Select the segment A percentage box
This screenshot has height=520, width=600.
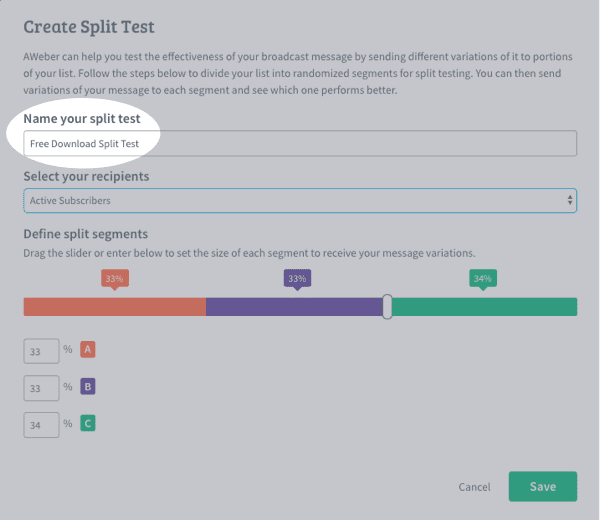pyautogui.click(x=40, y=350)
